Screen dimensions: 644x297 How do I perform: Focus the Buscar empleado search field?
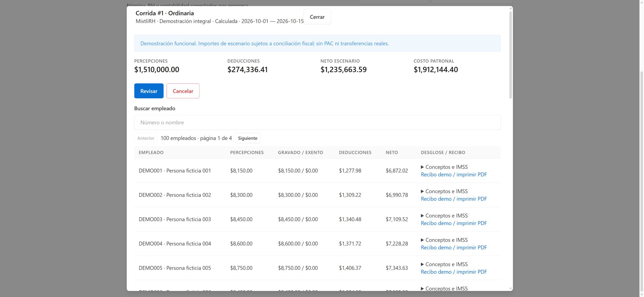tap(317, 122)
